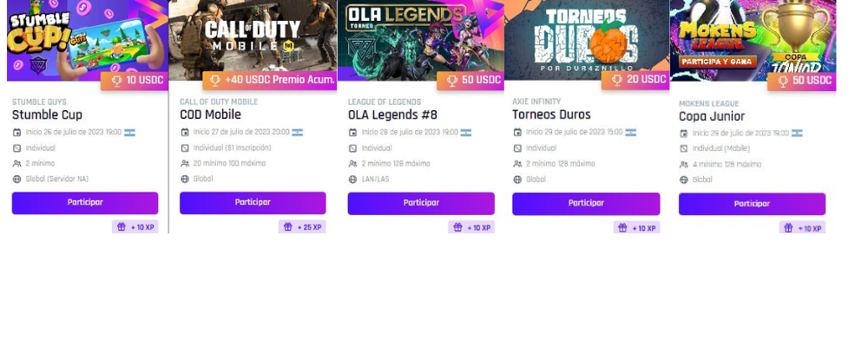The width and height of the screenshot is (868, 347).
Task: Click the dice icon on Copa Junior Individual (Mobile)
Action: (x=684, y=149)
